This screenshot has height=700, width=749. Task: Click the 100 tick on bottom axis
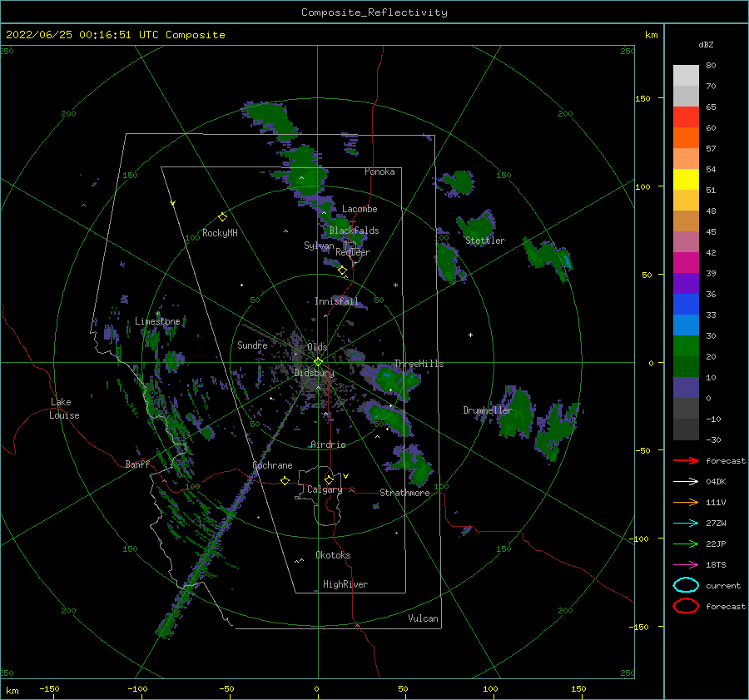(490, 688)
